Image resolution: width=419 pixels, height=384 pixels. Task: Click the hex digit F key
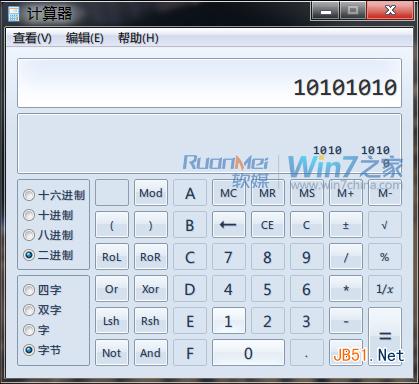point(190,353)
